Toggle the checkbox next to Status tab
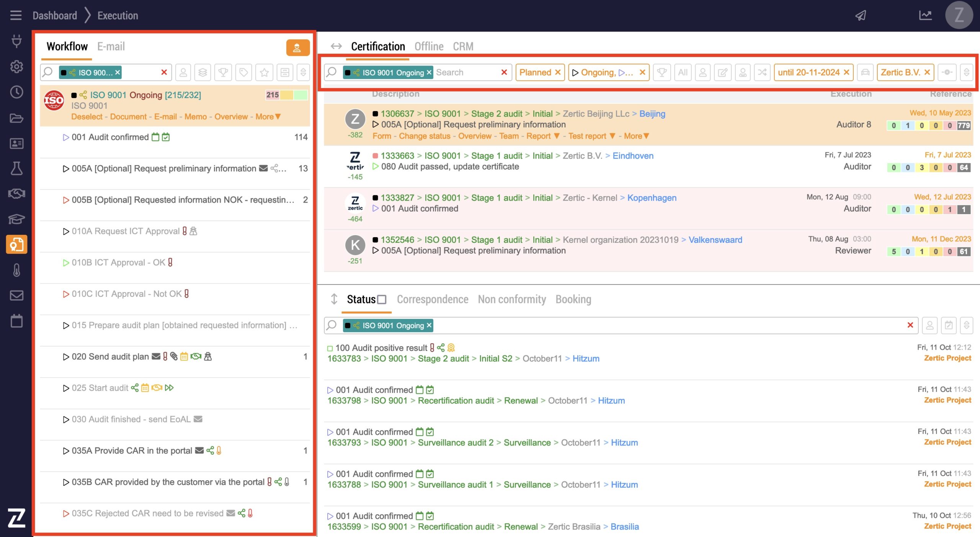980x537 pixels. (382, 300)
